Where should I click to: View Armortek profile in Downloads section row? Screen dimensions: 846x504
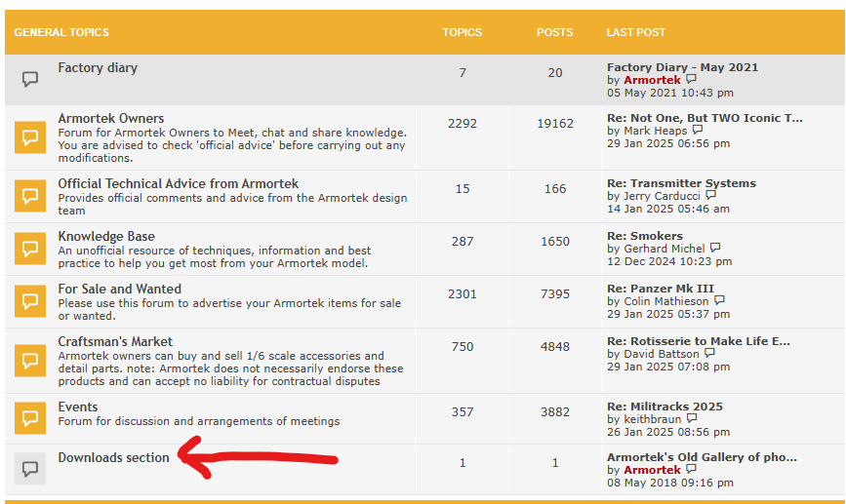(652, 470)
